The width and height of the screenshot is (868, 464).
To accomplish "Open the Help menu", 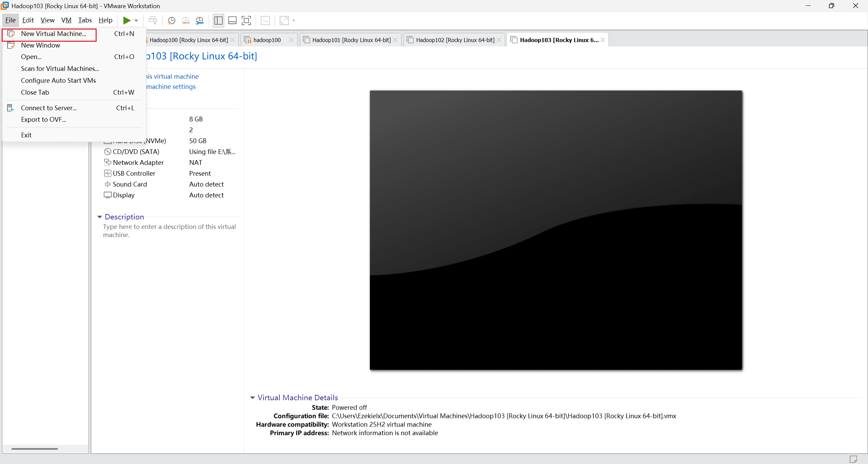I will [x=105, y=20].
